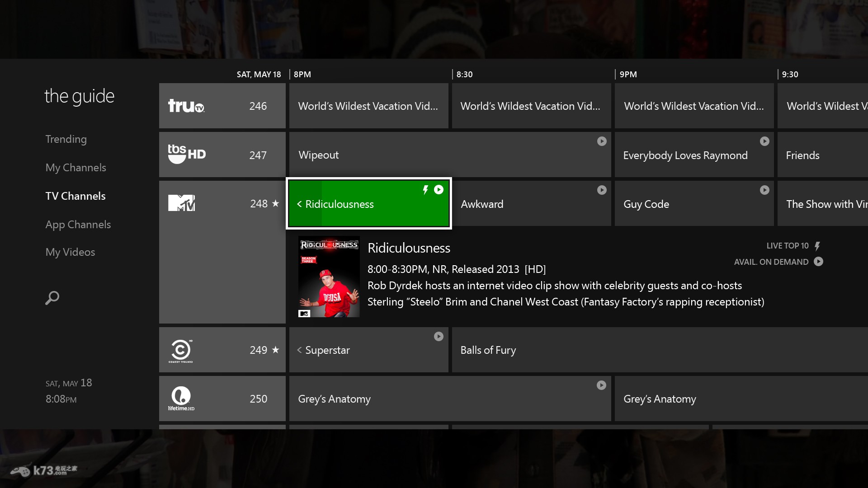Click Avail. On Demand play icon

818,262
